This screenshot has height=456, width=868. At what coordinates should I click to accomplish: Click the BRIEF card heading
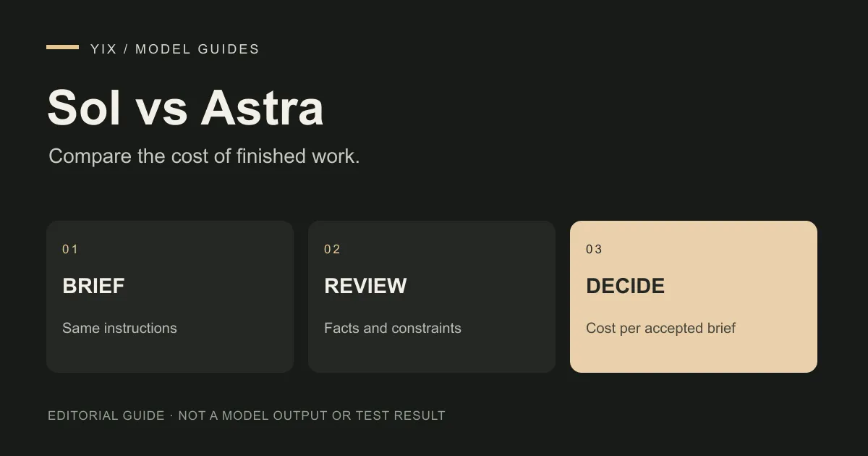tap(93, 286)
